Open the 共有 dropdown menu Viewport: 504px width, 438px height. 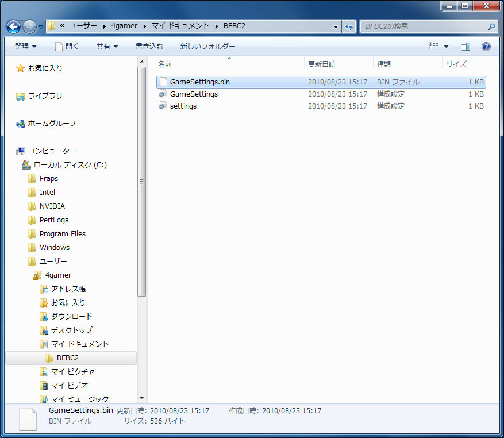(x=107, y=47)
